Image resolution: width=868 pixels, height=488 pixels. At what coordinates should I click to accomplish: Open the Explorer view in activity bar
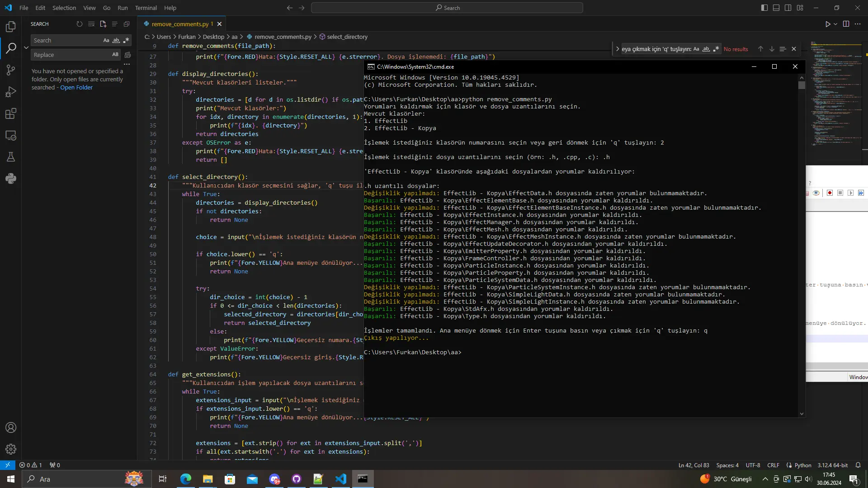(11, 27)
